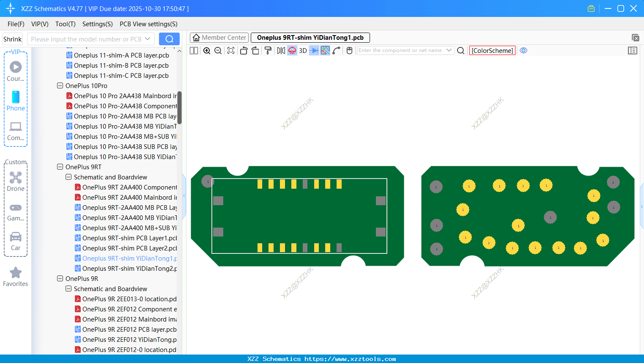The image size is (644, 363).
Task: Open the right side panel layout icon
Action: pyautogui.click(x=633, y=50)
